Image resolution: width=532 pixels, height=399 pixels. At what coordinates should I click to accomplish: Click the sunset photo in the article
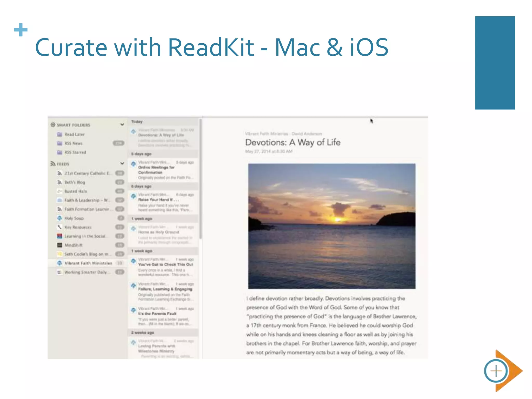332,226
